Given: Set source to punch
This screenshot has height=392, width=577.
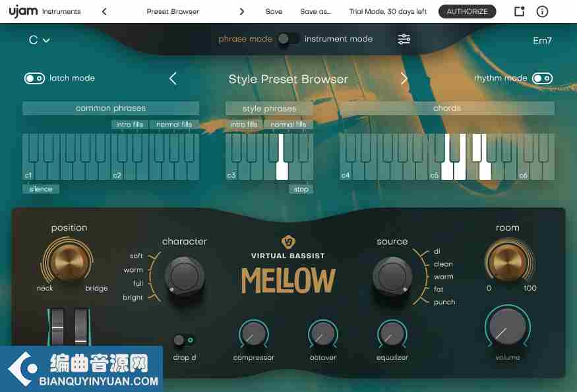Looking at the screenshot, I should pyautogui.click(x=444, y=302).
